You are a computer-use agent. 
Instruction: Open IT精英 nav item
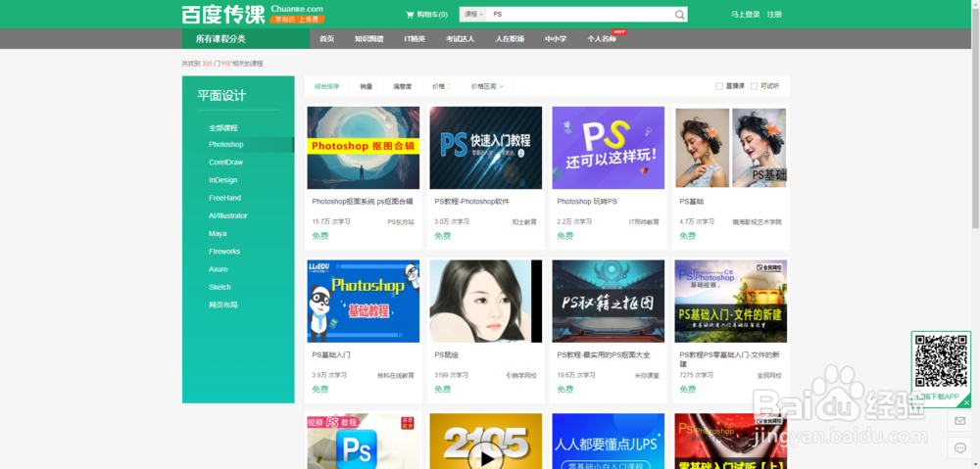[x=415, y=39]
